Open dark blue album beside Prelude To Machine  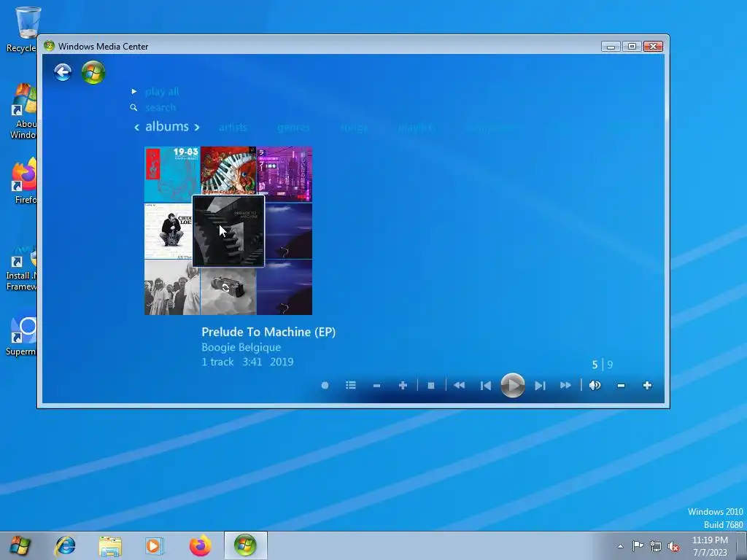[x=289, y=231]
